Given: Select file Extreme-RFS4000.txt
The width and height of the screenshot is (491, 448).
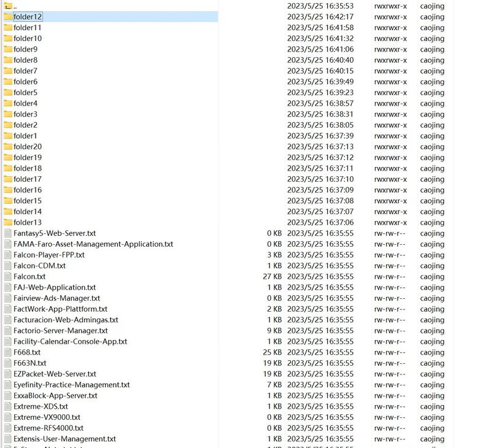Looking at the screenshot, I should point(48,428).
